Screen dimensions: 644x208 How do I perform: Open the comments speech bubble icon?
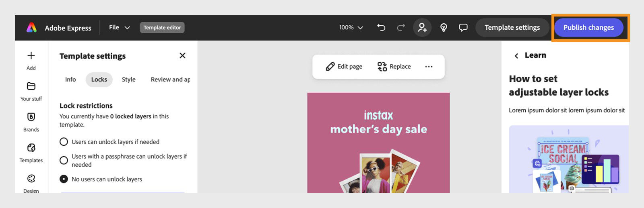463,27
